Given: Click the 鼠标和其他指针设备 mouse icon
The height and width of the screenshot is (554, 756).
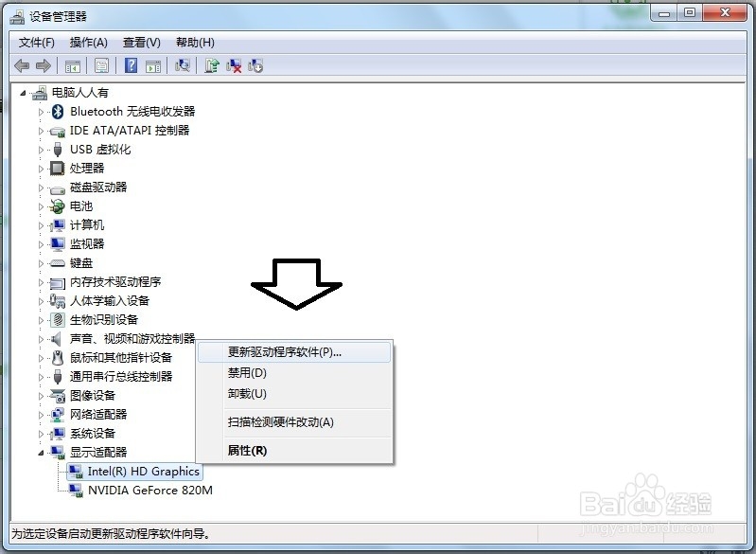Looking at the screenshot, I should (58, 358).
